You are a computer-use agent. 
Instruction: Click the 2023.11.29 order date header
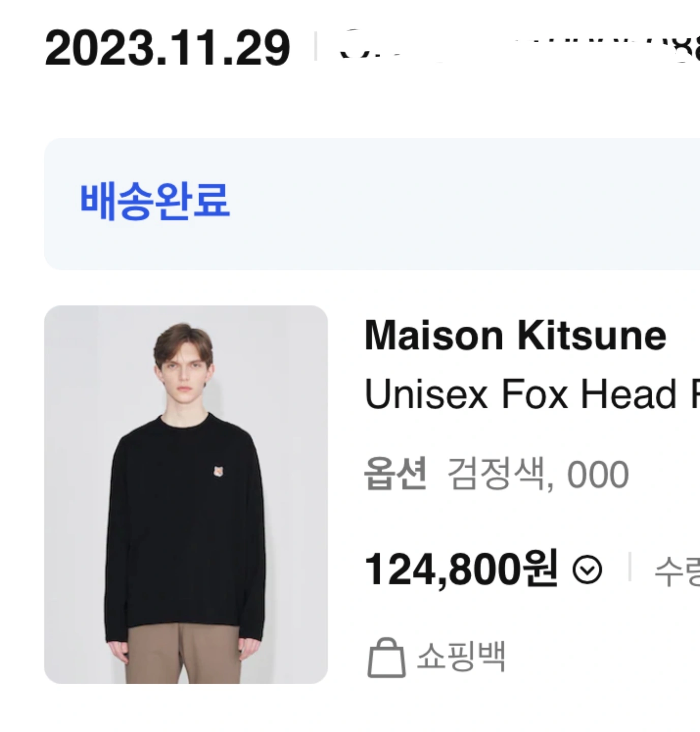pos(167,48)
